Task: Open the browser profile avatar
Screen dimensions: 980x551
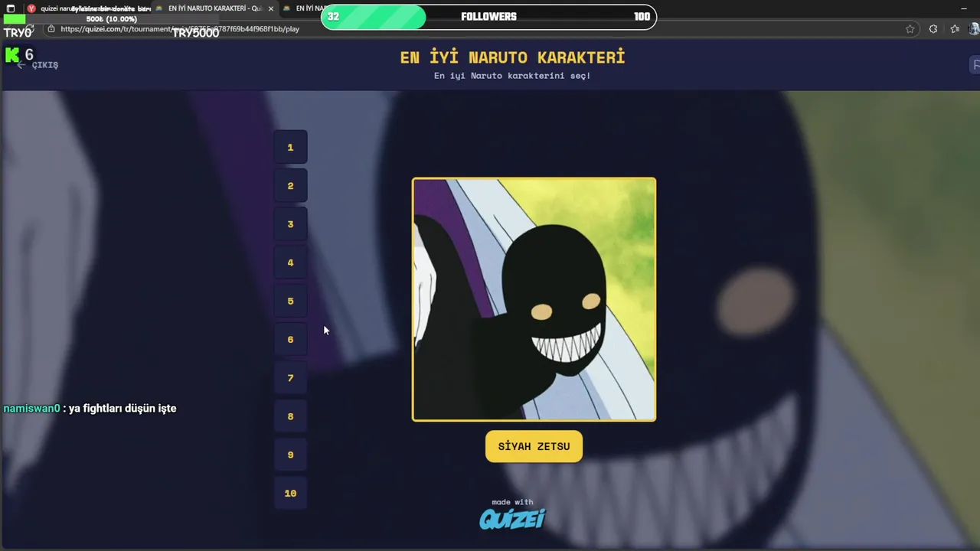Action: pos(974,29)
